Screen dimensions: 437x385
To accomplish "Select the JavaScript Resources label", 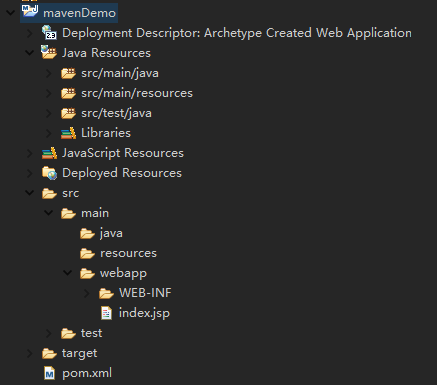I will [x=123, y=153].
